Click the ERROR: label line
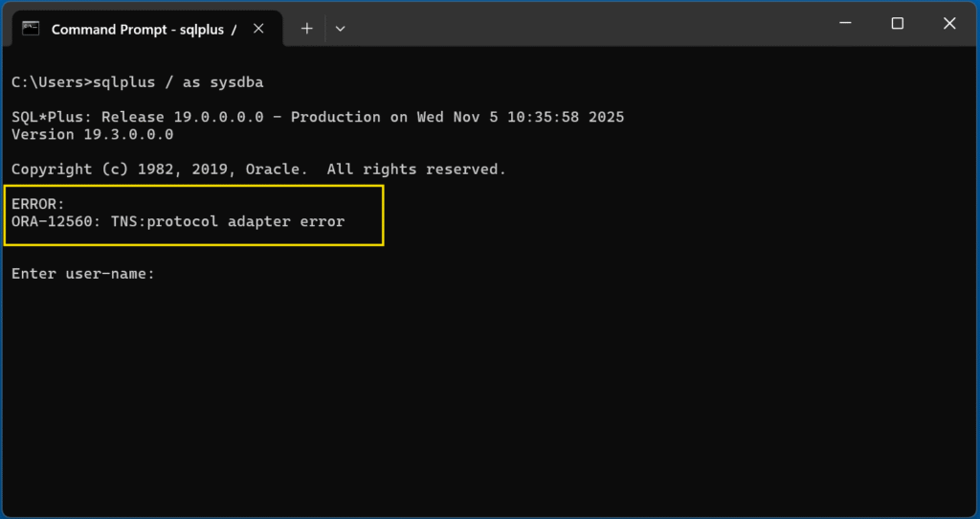Screen dimensions: 980x519 coord(38,204)
